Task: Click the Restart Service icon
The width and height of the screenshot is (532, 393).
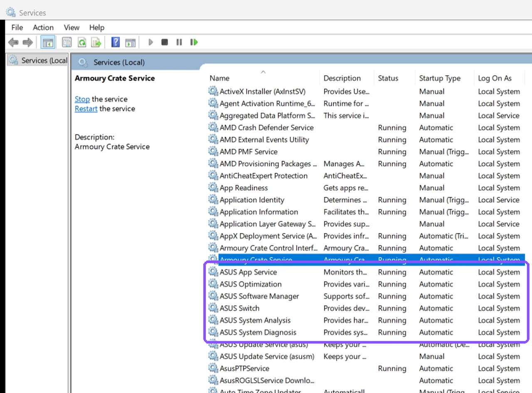Action: coord(194,42)
